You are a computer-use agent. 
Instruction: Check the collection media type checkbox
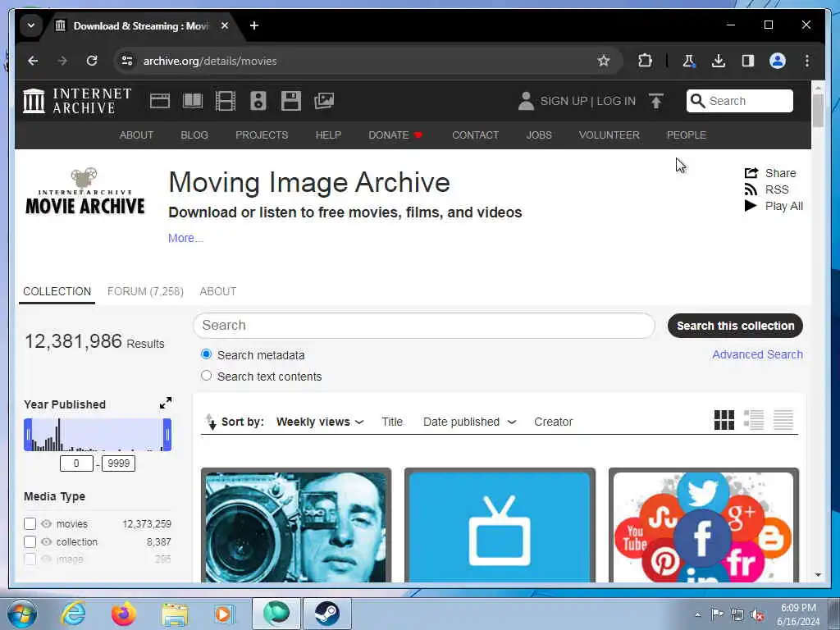click(x=30, y=541)
